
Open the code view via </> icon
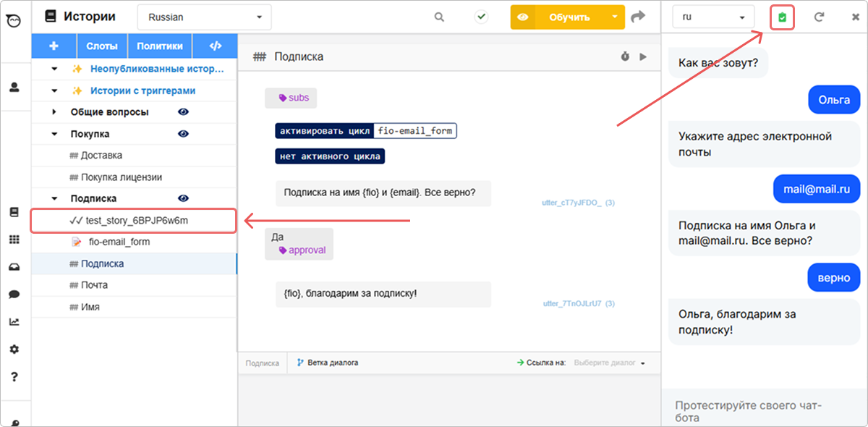click(x=215, y=46)
